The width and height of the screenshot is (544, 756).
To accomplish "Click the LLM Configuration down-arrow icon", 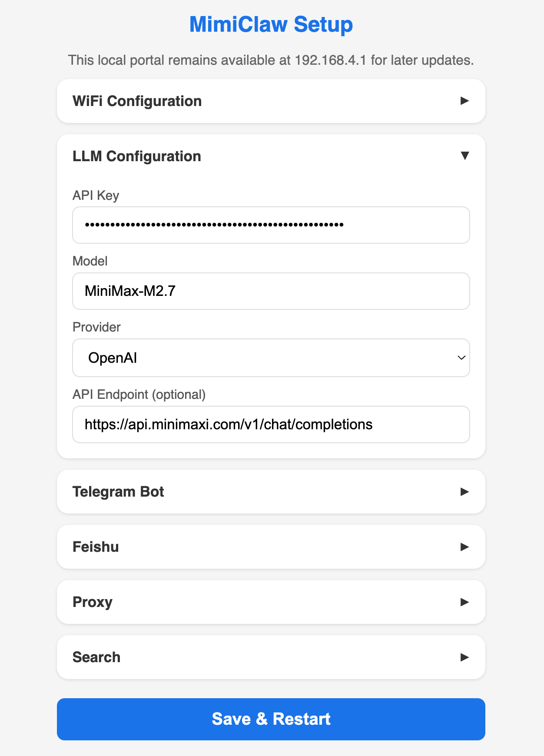I will 465,156.
